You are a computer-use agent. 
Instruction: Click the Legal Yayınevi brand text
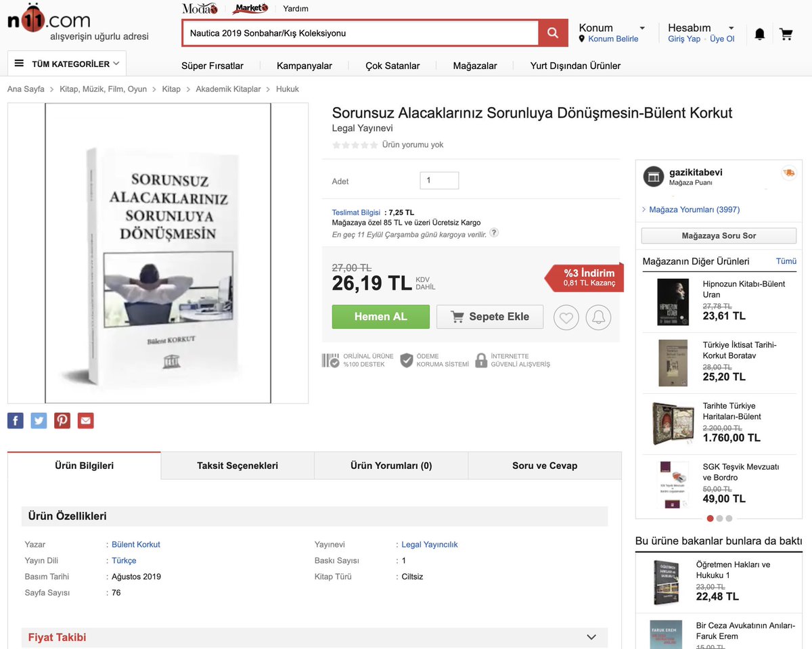362,128
